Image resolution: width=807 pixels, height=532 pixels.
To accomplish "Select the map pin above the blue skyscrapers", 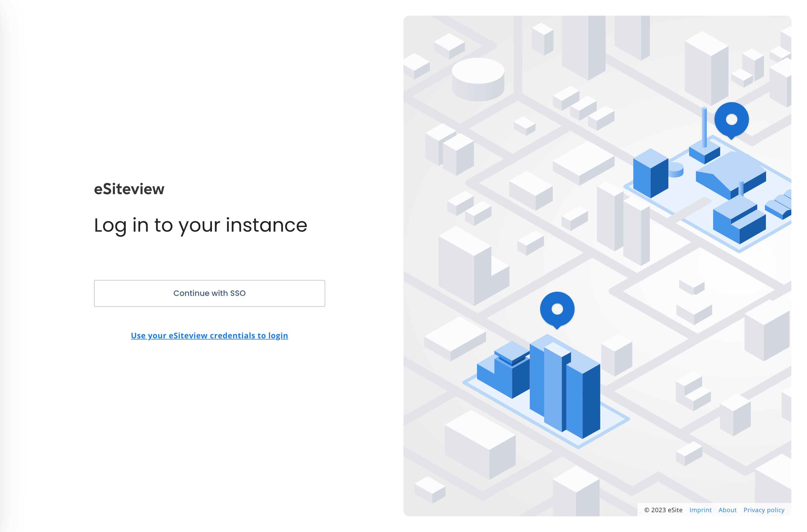I will (557, 309).
